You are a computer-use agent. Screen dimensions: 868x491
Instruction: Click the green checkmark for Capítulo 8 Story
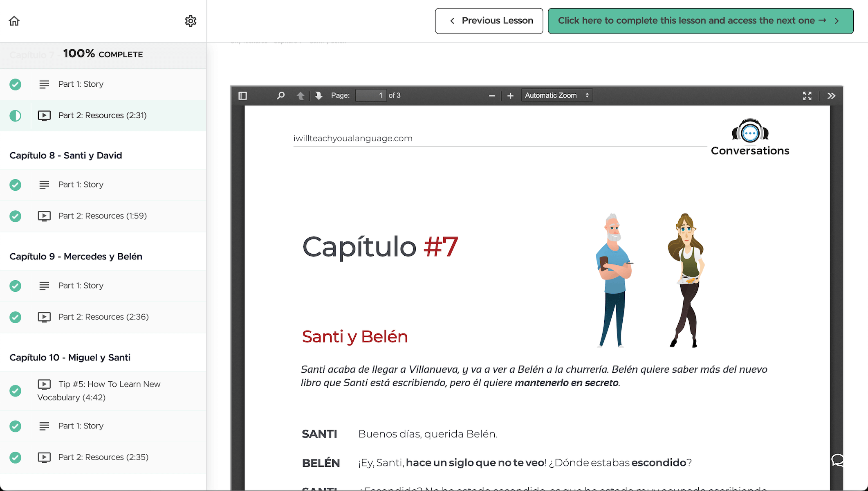15,185
